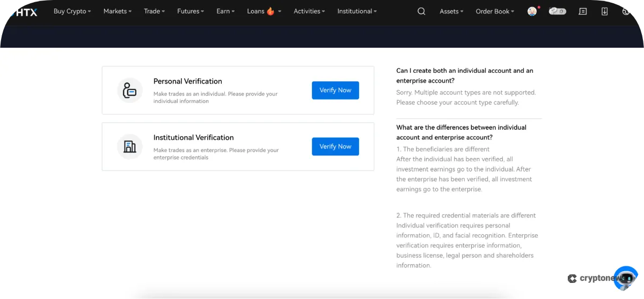
Task: Open the Institutional menu
Action: [x=357, y=11]
